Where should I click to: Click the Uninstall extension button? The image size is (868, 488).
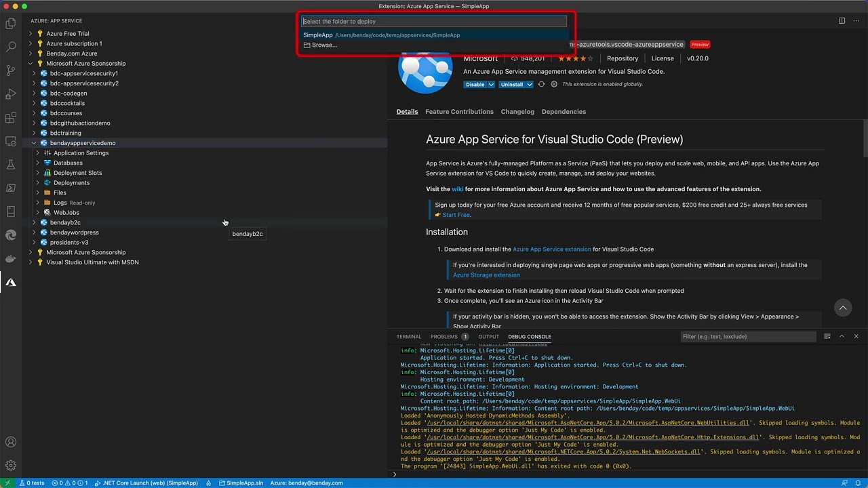[511, 85]
